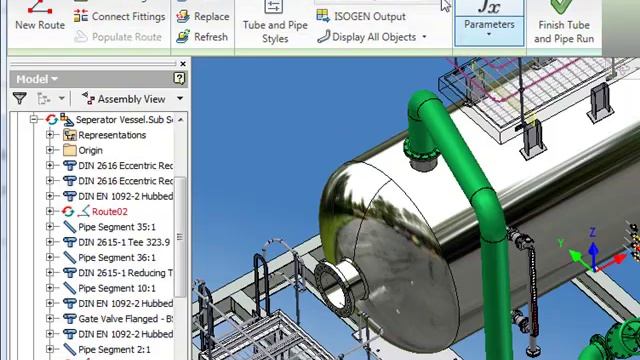This screenshot has height=360, width=640.
Task: Click the Replace icon
Action: pyautogui.click(x=183, y=17)
